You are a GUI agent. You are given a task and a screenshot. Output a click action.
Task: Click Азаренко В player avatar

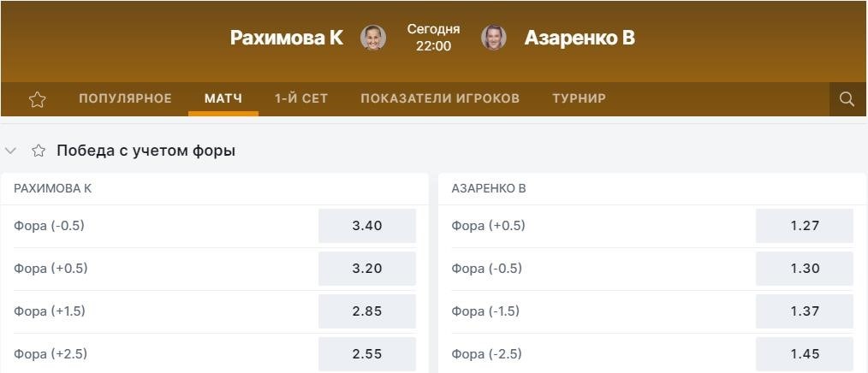494,38
